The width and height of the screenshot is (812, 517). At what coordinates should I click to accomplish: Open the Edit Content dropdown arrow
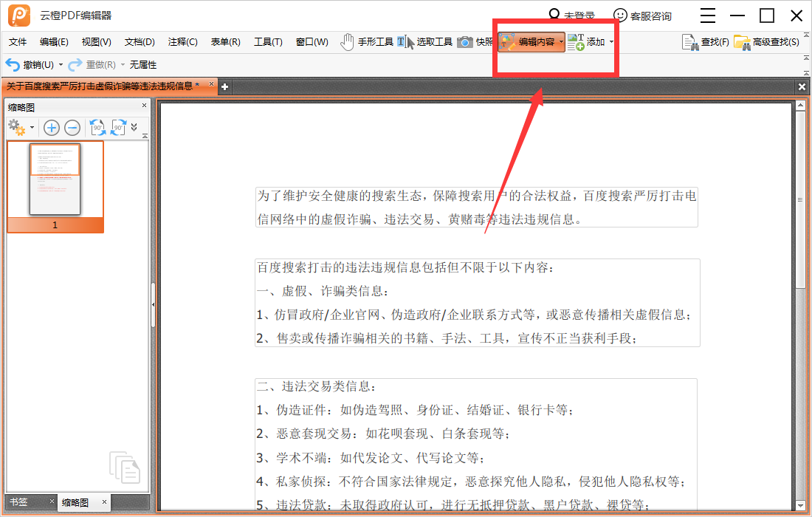[x=561, y=42]
